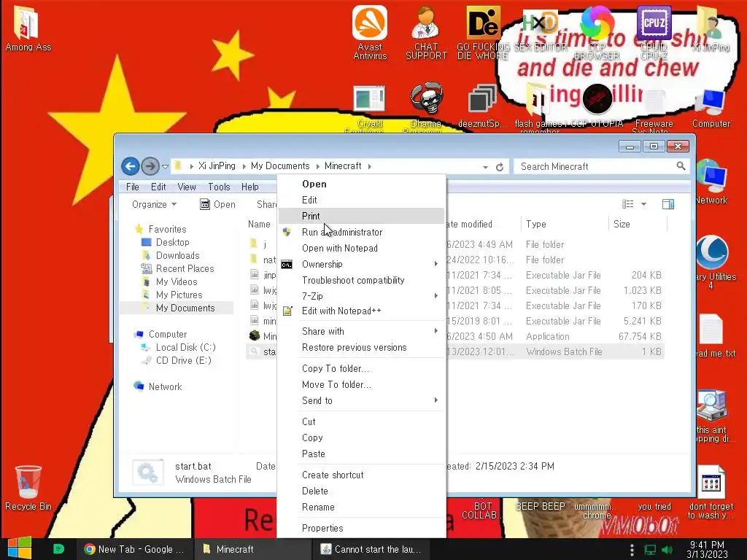This screenshot has width=747, height=560.
Task: Open the Network desktop icon
Action: pos(711,183)
